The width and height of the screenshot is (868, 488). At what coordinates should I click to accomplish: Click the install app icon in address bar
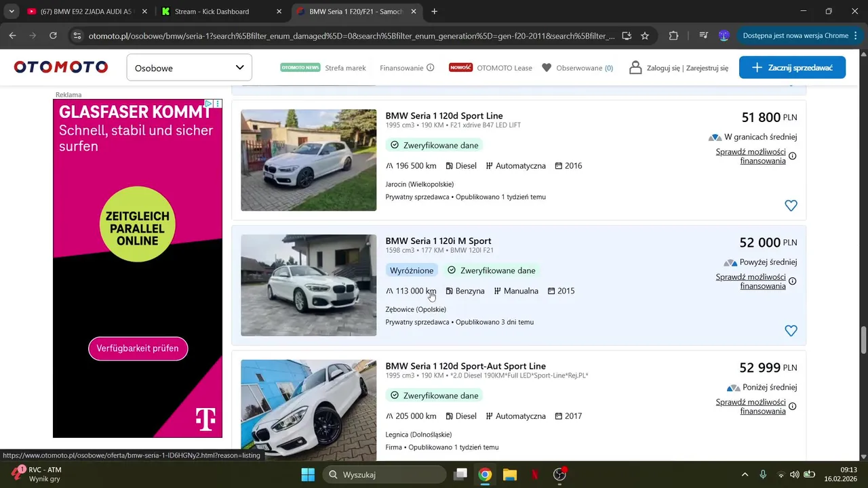point(627,36)
